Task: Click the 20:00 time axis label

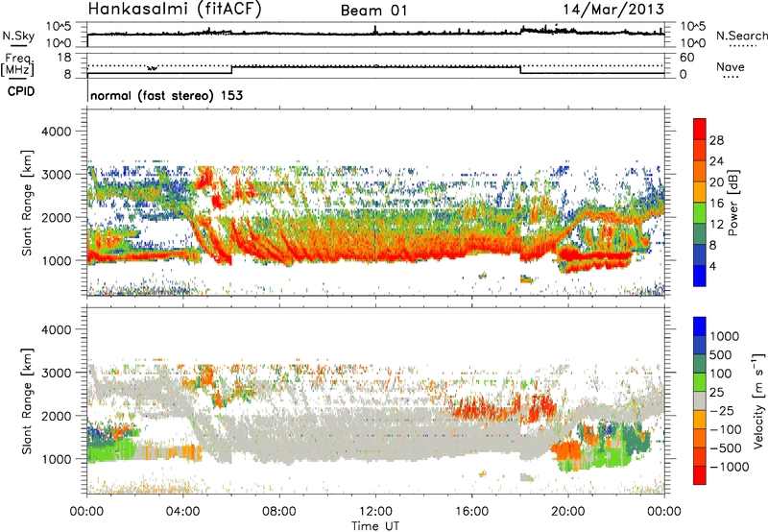Action: [x=568, y=512]
